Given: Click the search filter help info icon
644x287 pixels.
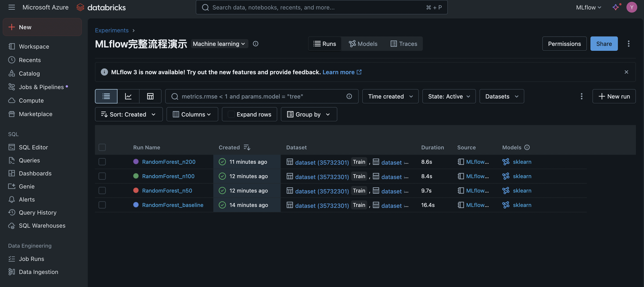Looking at the screenshot, I should click(349, 96).
